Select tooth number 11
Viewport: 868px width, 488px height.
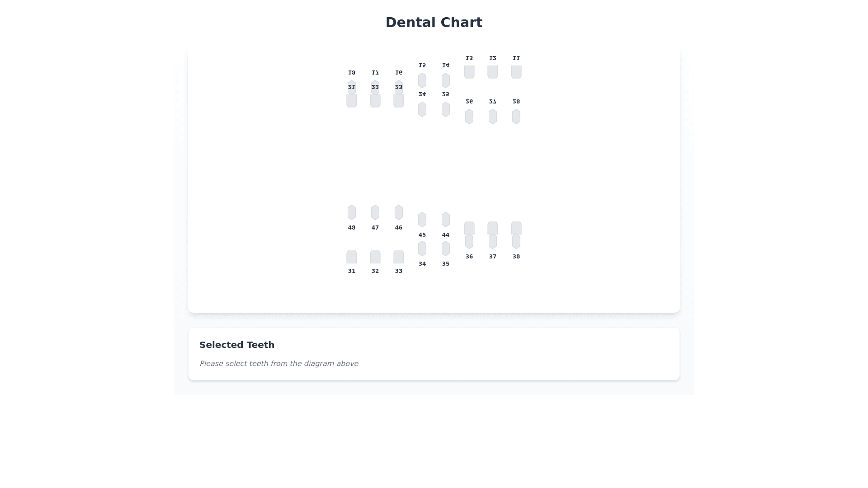coord(516,71)
